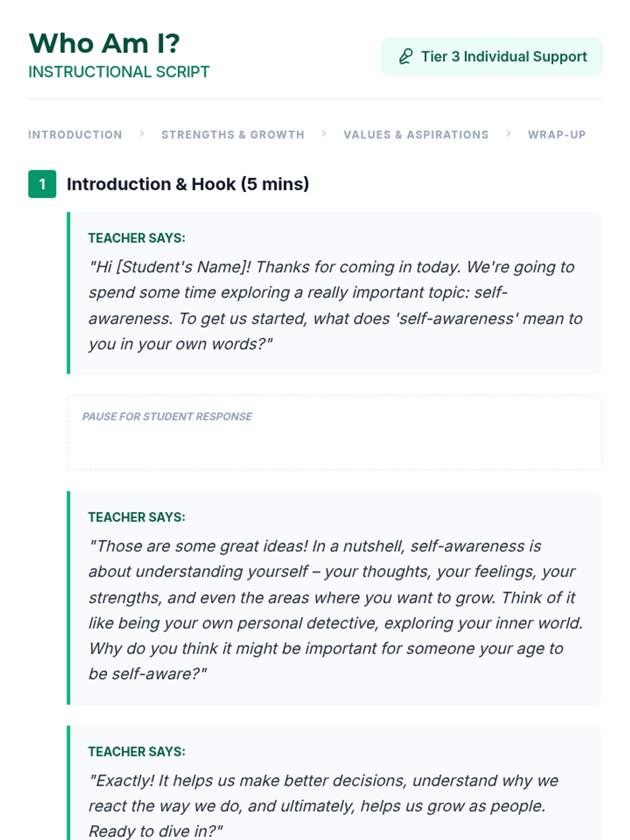This screenshot has width=630, height=840.
Task: Go to the Introduction breadcrumb section
Action: coord(75,135)
